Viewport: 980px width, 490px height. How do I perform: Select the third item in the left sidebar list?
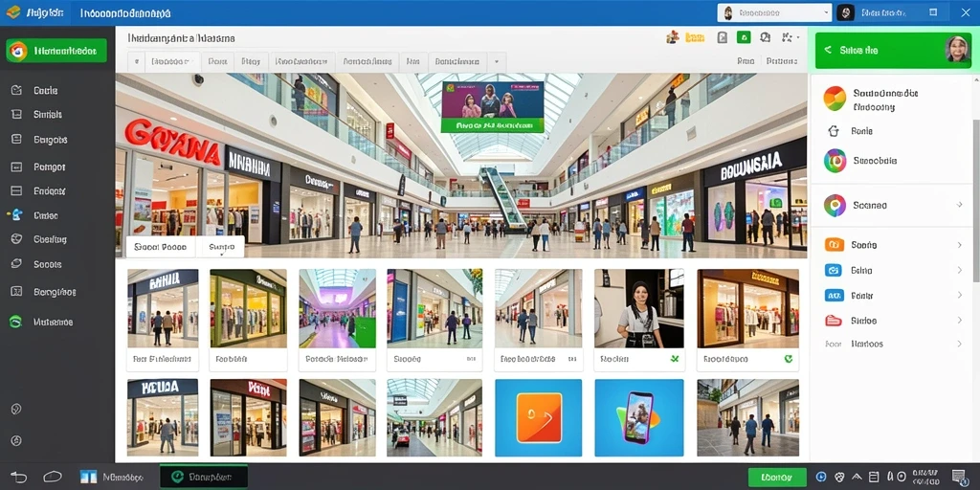(57, 140)
